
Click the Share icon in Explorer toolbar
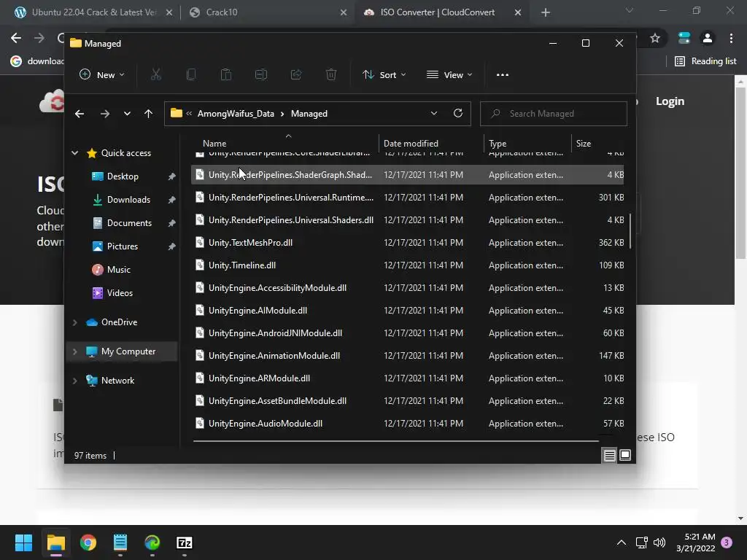[x=296, y=74]
